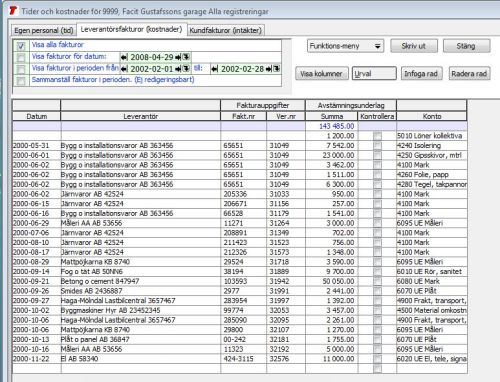Tick Kontrollera for the 1 200.00 Löner kollektiva row
This screenshot has width=500, height=382.
[377, 136]
